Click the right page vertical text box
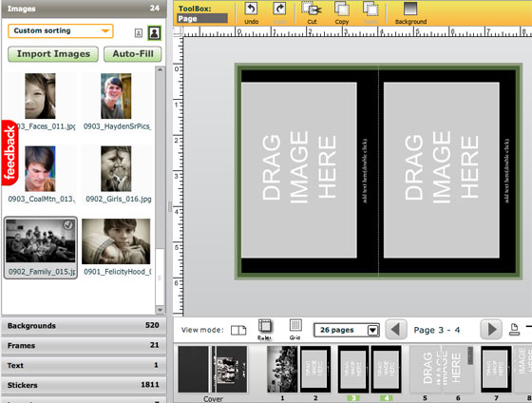 (507, 171)
